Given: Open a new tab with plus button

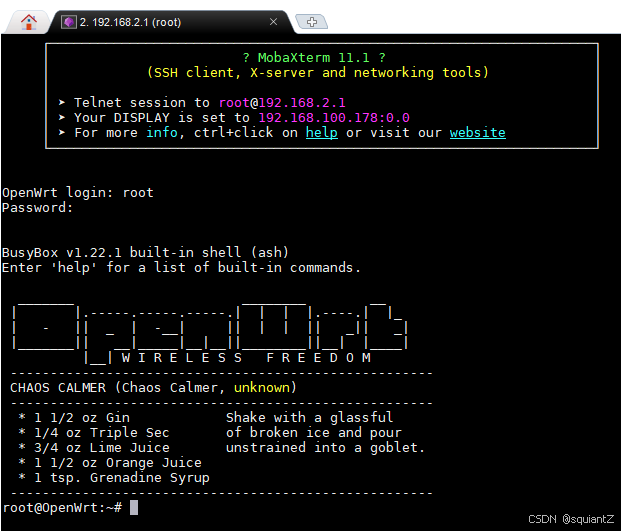Looking at the screenshot, I should tap(312, 22).
